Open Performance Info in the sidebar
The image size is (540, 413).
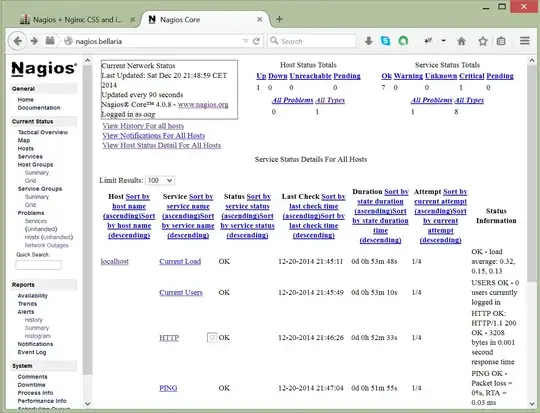coord(42,401)
